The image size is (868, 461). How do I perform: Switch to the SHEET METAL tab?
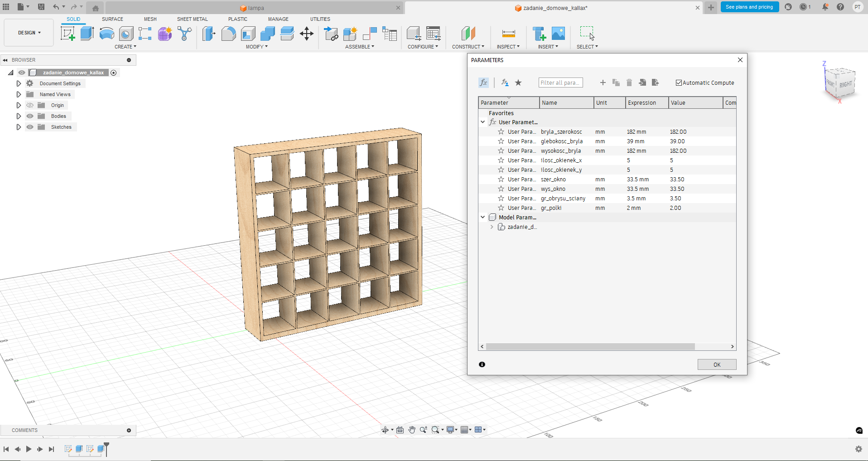(192, 19)
